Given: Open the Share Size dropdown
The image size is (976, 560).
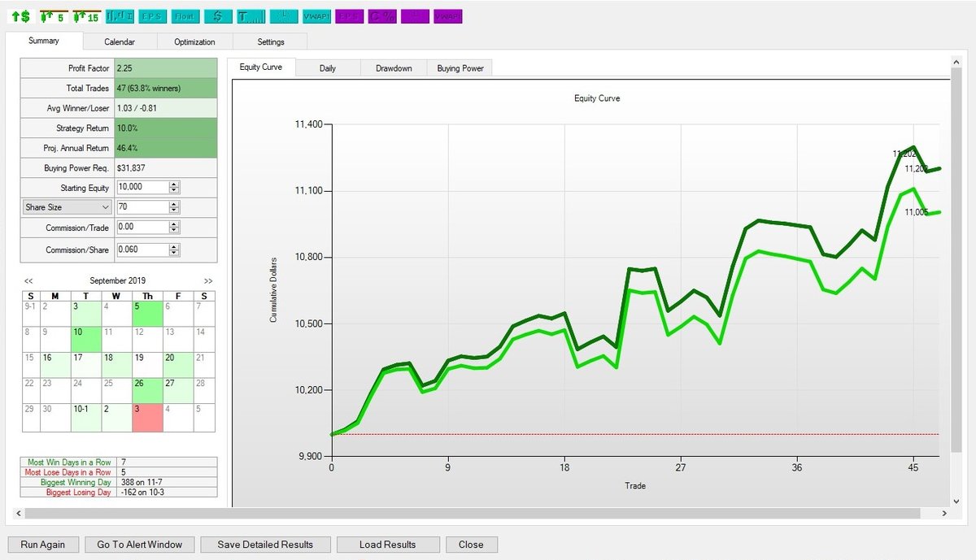Looking at the screenshot, I should pyautogui.click(x=68, y=207).
